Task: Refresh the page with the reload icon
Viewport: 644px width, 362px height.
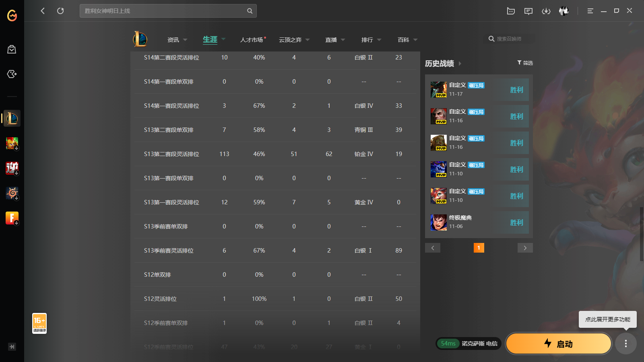Action: [60, 11]
